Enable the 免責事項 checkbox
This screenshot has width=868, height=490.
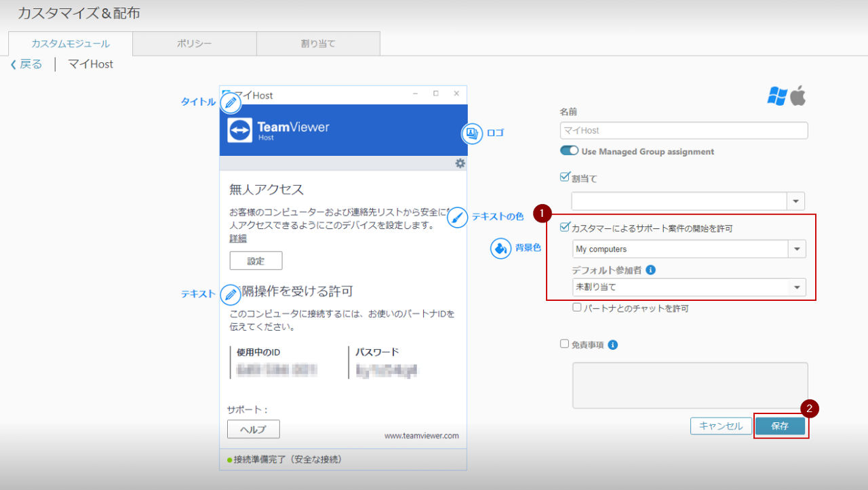click(x=564, y=344)
